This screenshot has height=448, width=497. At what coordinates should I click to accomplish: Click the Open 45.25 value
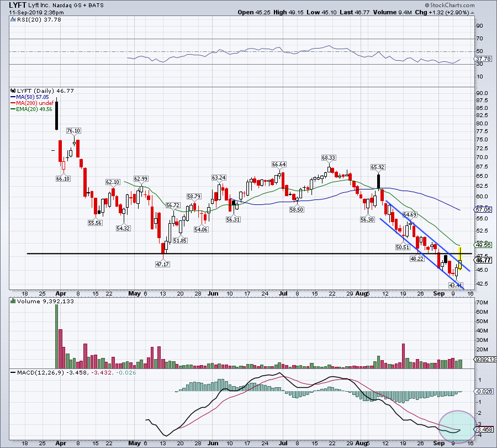(x=254, y=12)
